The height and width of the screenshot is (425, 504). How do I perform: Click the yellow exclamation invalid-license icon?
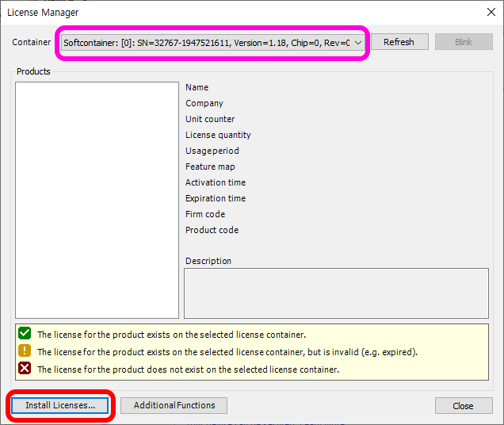click(x=25, y=352)
